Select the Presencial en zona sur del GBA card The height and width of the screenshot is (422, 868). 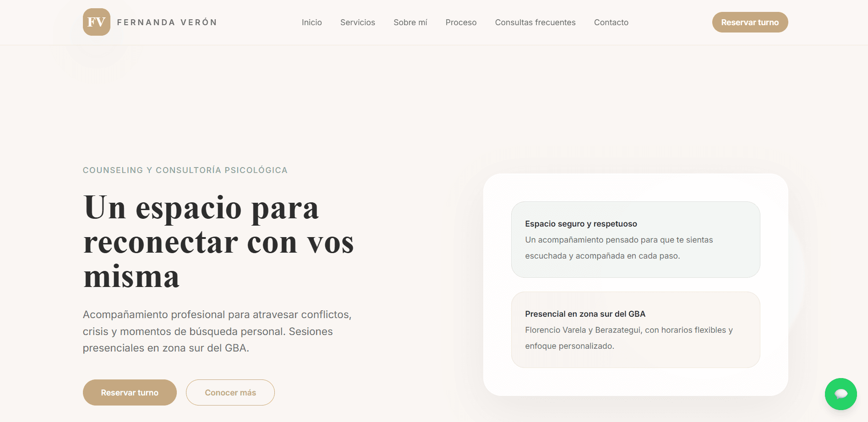635,330
